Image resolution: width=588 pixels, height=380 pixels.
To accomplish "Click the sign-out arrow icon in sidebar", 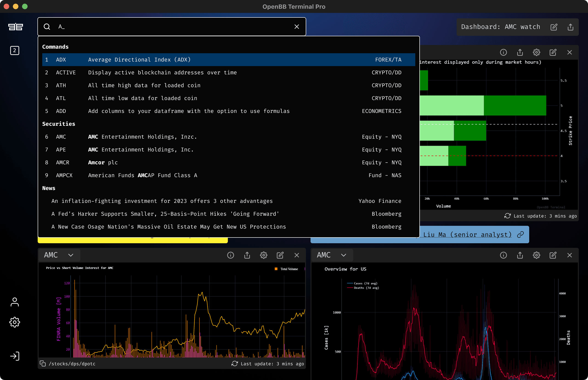I will [14, 356].
